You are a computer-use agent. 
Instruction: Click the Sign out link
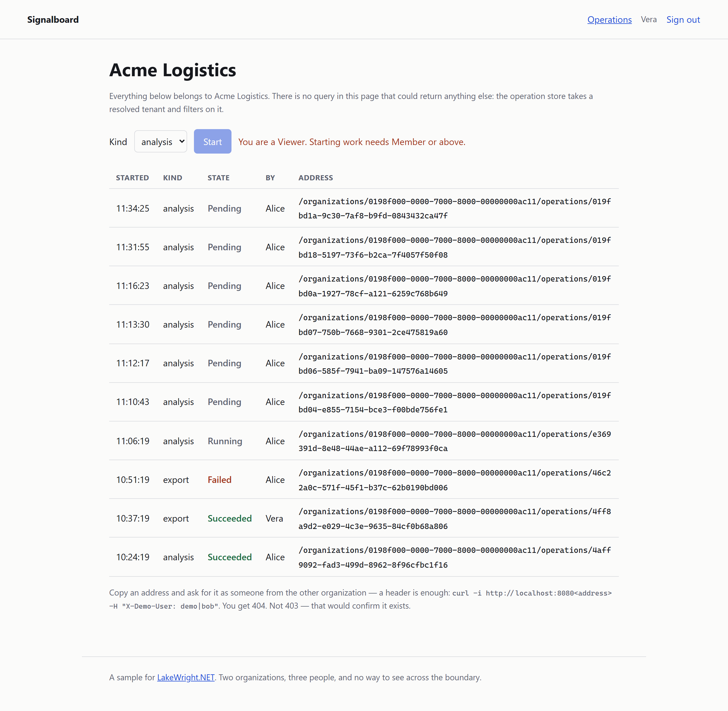coord(683,20)
